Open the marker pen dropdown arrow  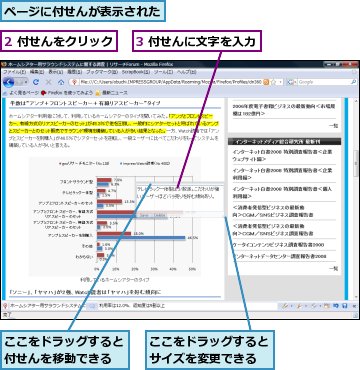291,306
